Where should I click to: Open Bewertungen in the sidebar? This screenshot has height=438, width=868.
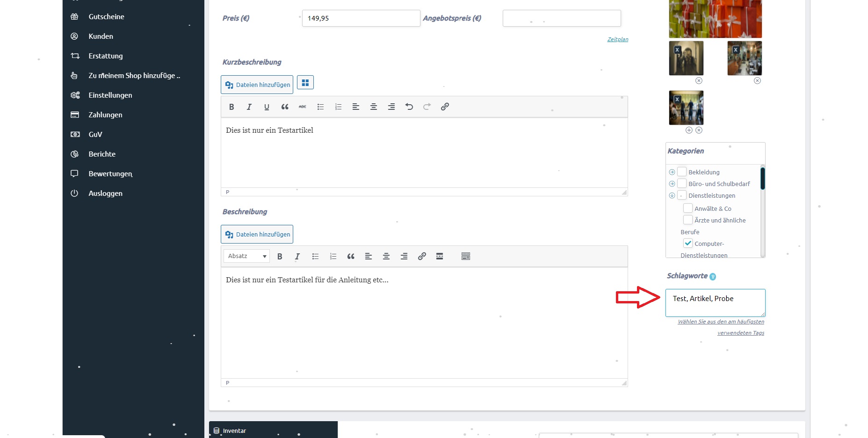(x=110, y=173)
